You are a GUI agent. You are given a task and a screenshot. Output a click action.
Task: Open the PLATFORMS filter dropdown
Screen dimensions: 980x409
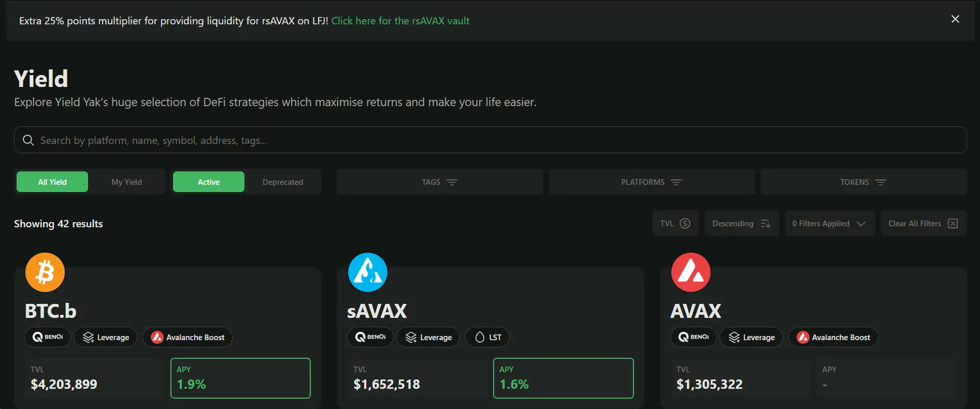point(651,182)
